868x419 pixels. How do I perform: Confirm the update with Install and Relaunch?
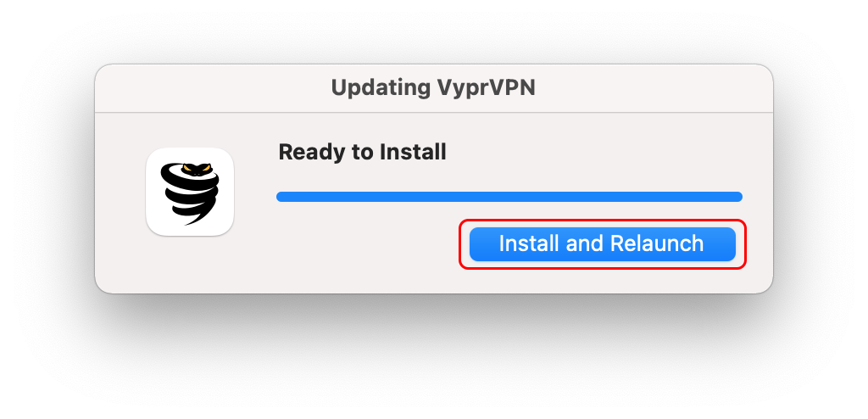pos(602,244)
